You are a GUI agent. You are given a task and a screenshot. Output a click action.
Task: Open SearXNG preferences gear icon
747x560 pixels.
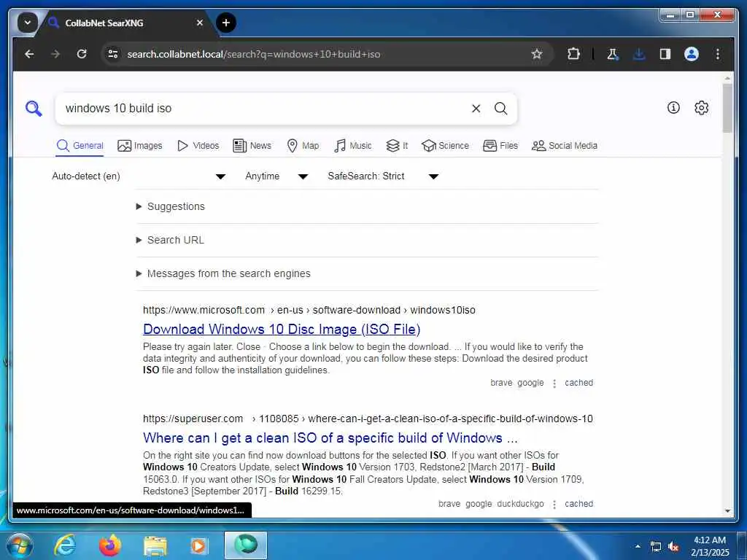click(x=701, y=108)
